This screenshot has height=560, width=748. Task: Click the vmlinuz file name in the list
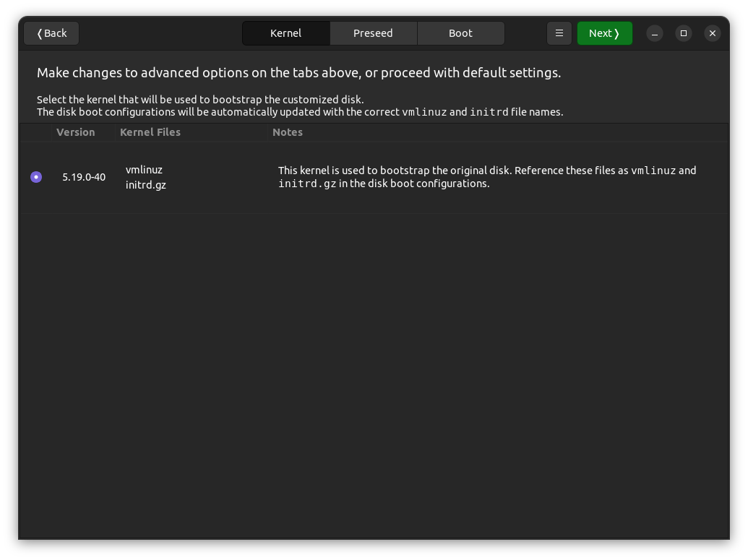(145, 170)
